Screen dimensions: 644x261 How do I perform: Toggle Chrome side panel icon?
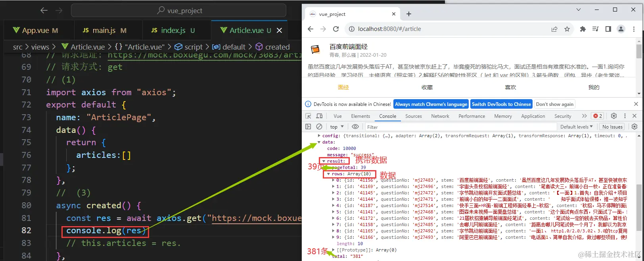pos(608,29)
